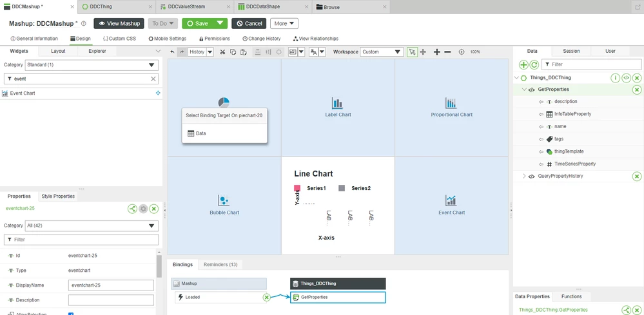Click the Label Chart widget icon on canvas
Viewport: 644px width, 315px height.
point(338,103)
